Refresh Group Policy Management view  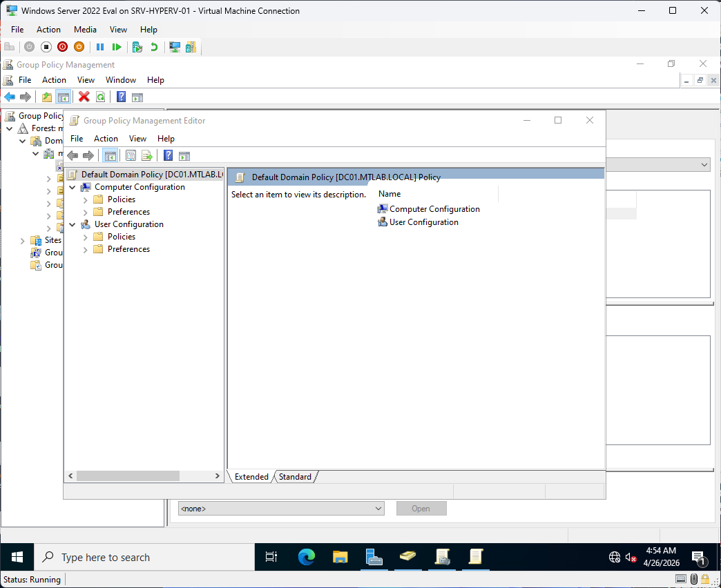[100, 97]
